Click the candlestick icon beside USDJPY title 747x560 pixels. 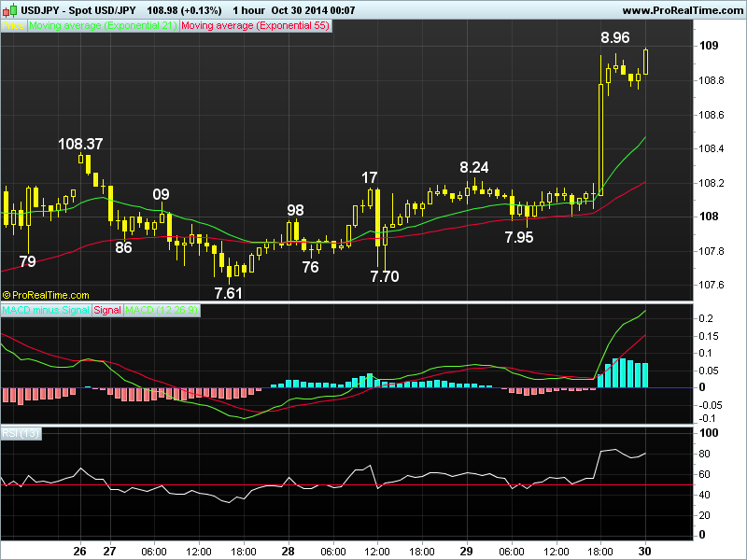click(x=9, y=10)
